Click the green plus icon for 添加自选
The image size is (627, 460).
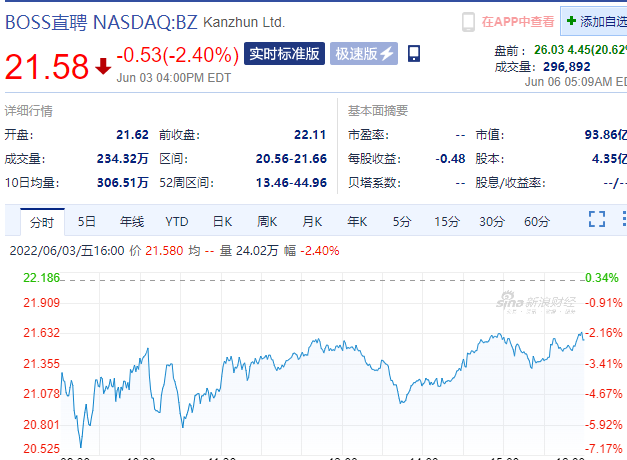pos(571,20)
